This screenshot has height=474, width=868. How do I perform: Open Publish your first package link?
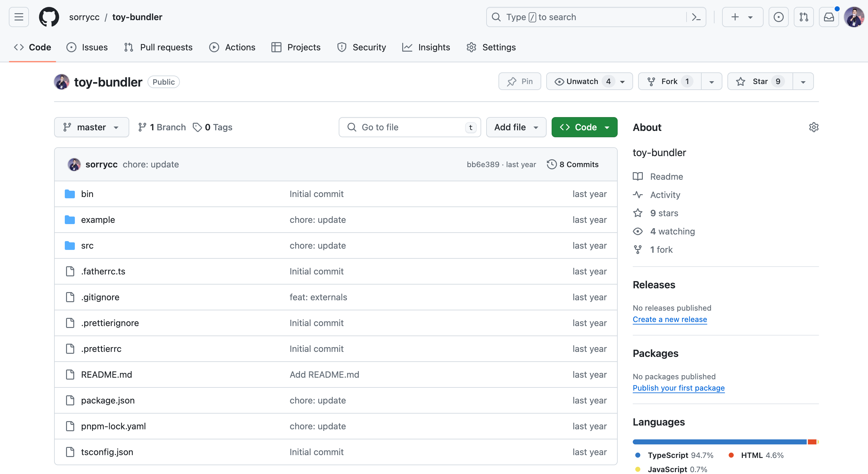pos(678,388)
